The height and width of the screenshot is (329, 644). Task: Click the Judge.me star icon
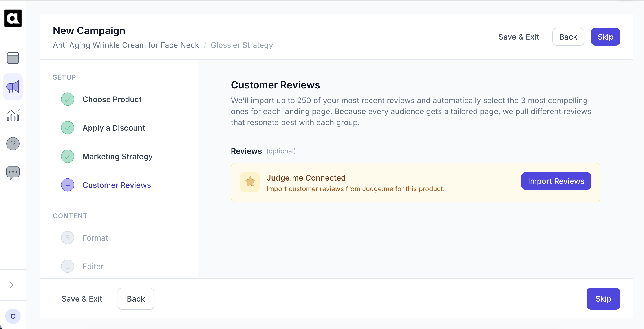[250, 182]
